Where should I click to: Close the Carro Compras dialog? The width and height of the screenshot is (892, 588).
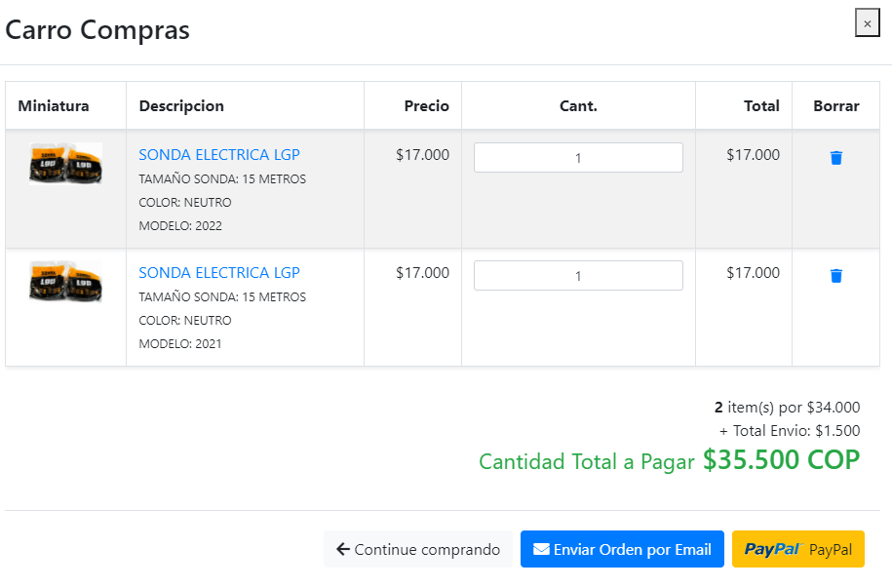[867, 23]
